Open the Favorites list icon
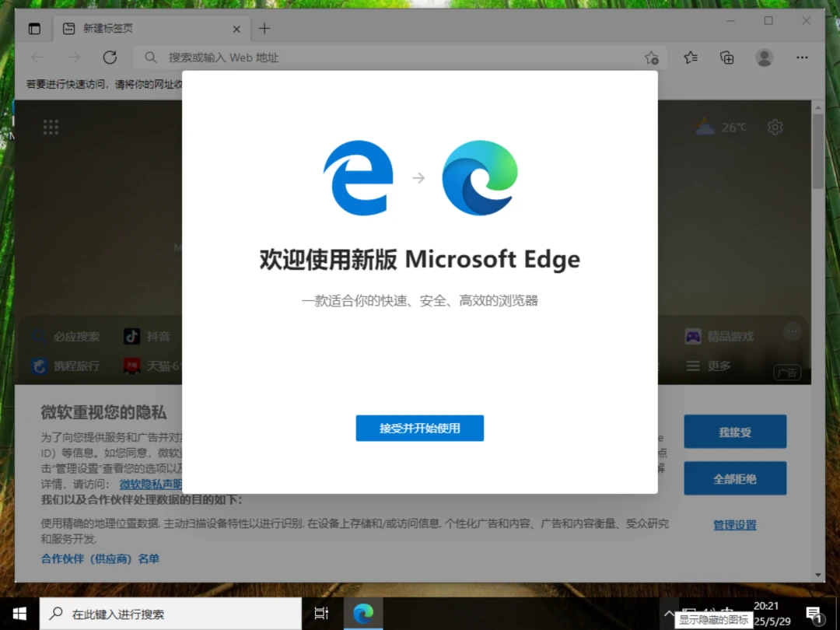The image size is (840, 630). coord(691,58)
